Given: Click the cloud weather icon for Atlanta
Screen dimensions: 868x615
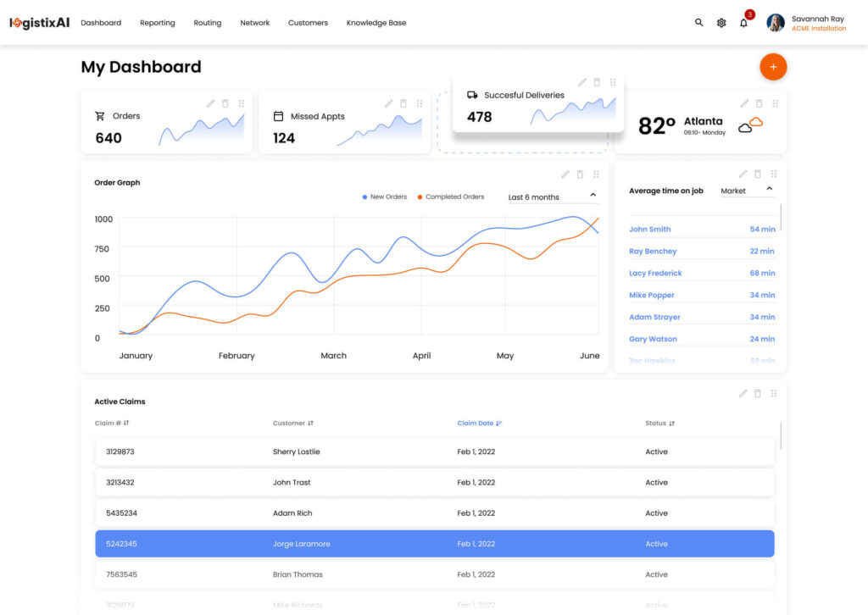Looking at the screenshot, I should (x=751, y=125).
